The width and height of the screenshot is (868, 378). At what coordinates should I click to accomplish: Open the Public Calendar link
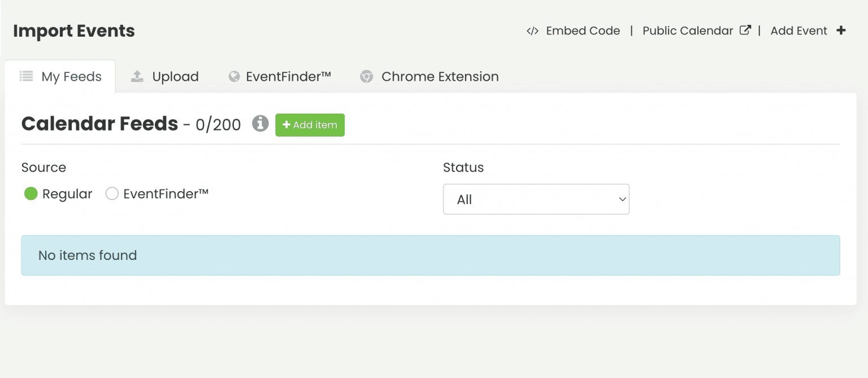687,31
